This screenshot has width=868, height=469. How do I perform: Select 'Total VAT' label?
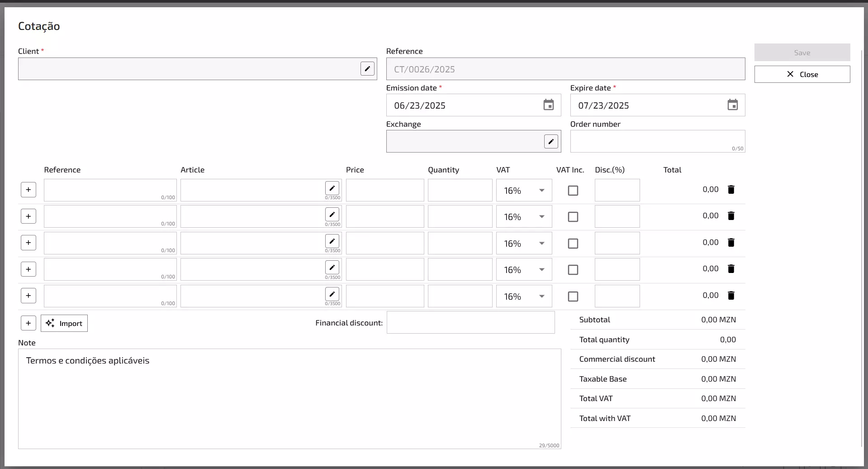(596, 398)
